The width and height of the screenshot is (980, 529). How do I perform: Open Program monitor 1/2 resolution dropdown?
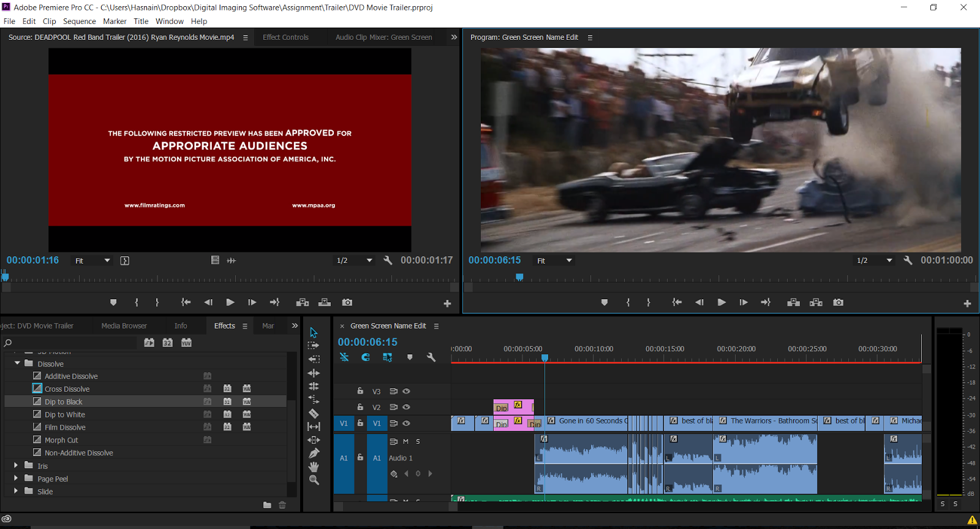coord(874,261)
